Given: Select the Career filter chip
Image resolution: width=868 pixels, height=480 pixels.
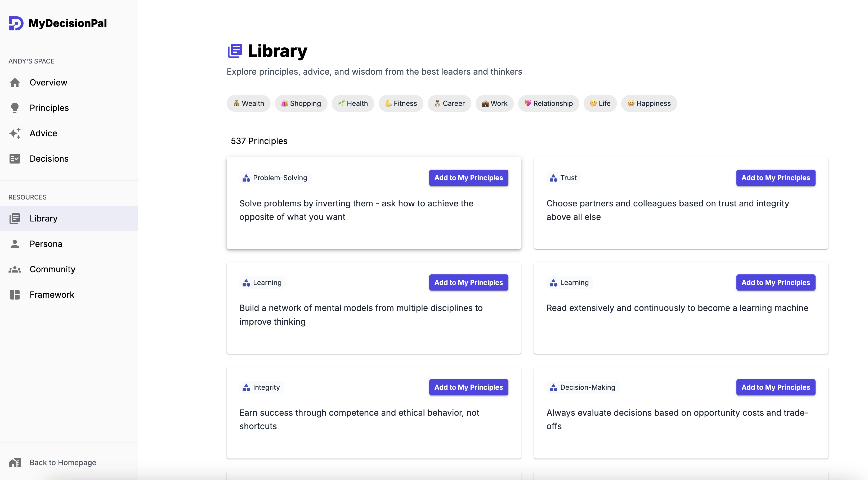Looking at the screenshot, I should 449,103.
